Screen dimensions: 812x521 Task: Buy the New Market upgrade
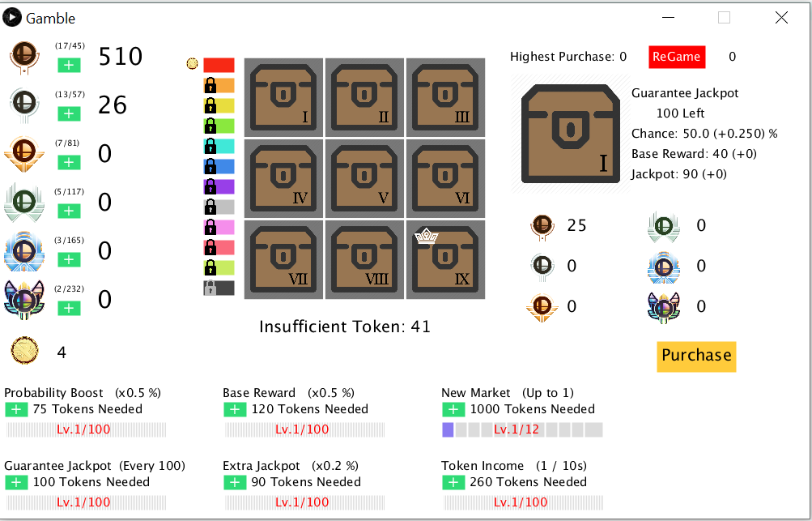point(453,409)
